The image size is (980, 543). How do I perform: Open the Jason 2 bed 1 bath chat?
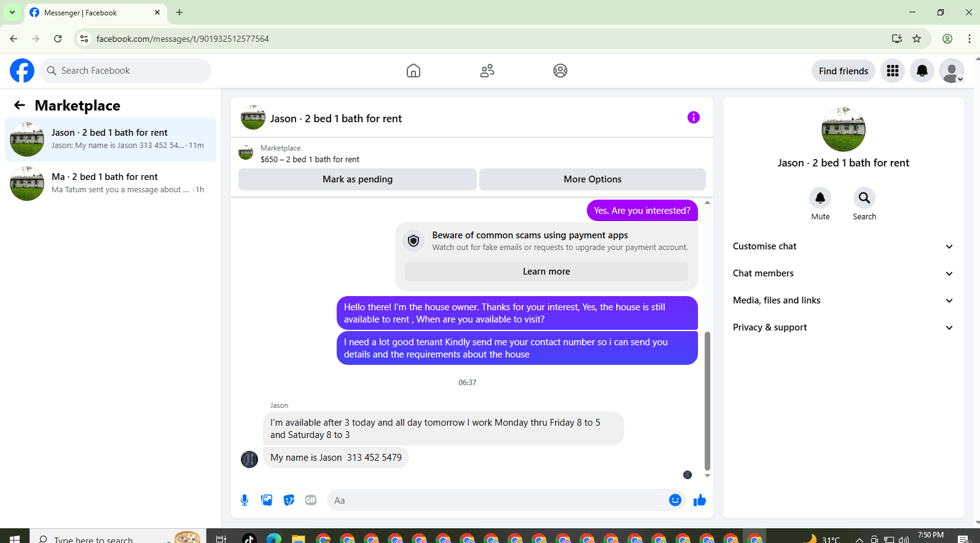click(111, 139)
